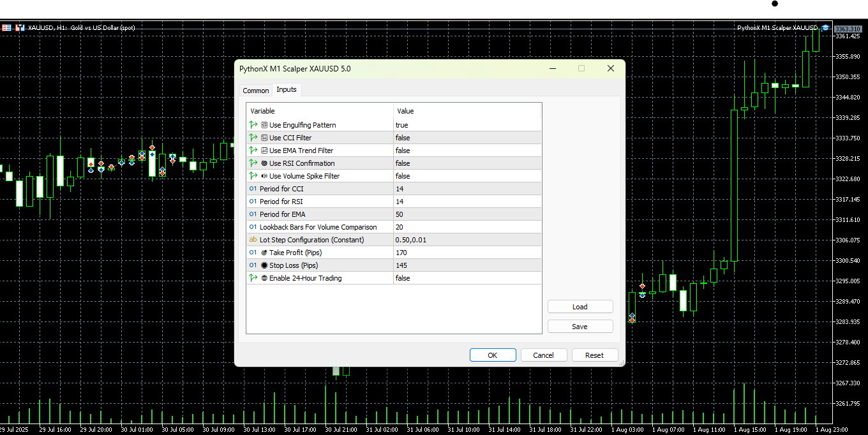Click the chart window icon beside XAUUSD, H1
The height and width of the screenshot is (435, 868).
click(x=20, y=28)
